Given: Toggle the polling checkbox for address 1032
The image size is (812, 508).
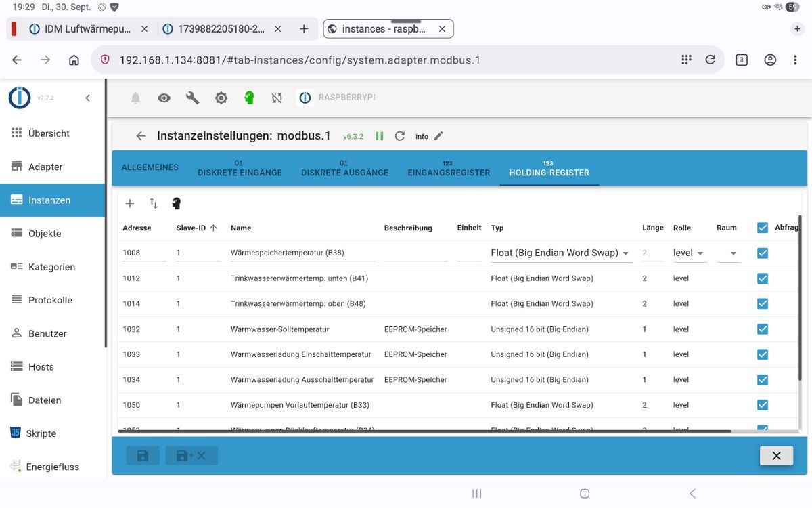Looking at the screenshot, I should (x=763, y=329).
